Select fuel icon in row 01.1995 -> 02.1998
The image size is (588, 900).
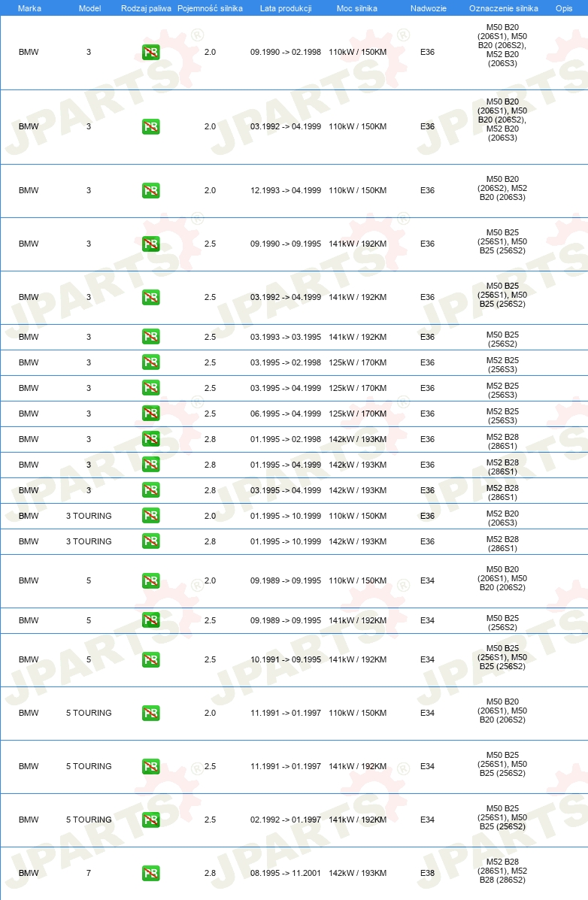(151, 439)
